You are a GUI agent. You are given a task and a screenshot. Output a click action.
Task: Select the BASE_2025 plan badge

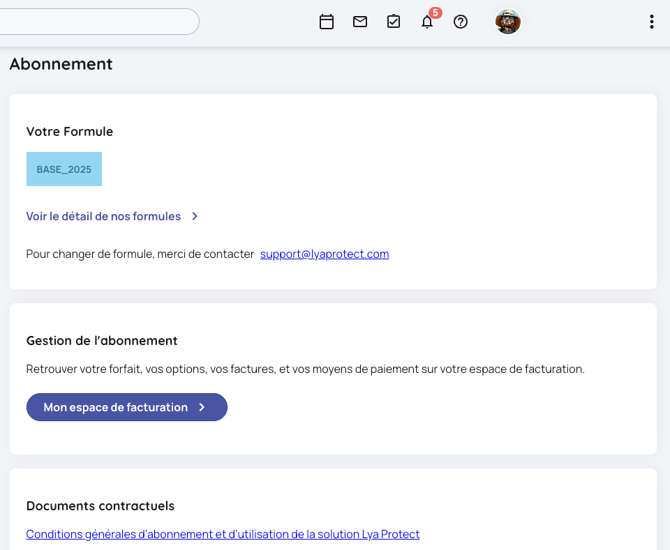tap(64, 169)
